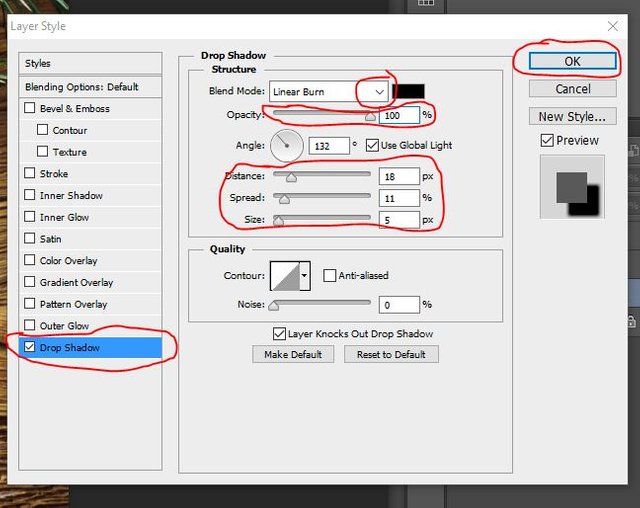Click Reset to Default button

coord(391,354)
